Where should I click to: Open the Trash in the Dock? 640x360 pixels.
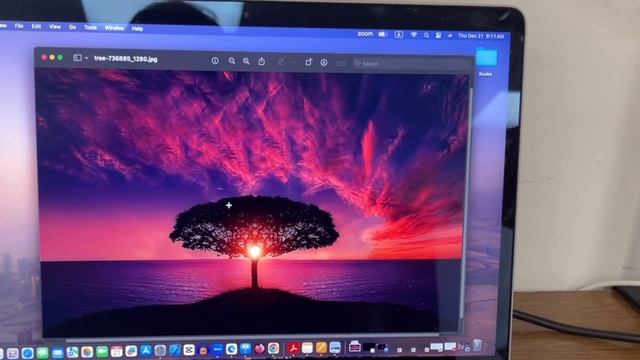tap(477, 345)
